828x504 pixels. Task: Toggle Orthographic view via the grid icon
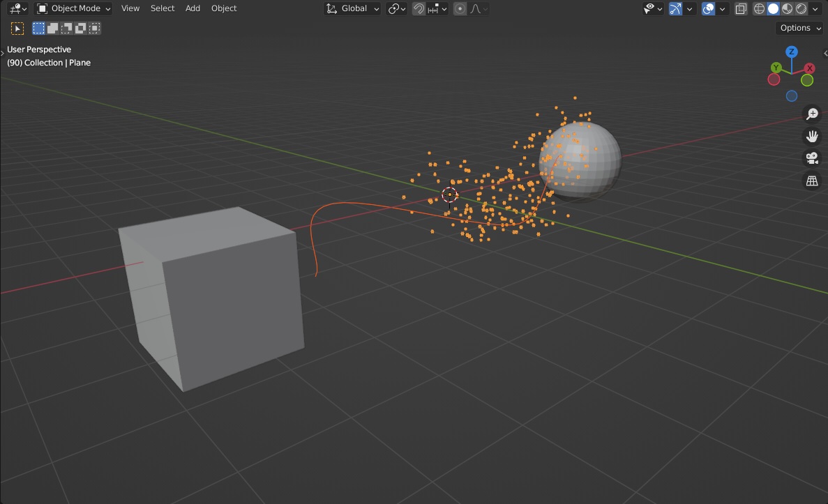click(x=812, y=181)
